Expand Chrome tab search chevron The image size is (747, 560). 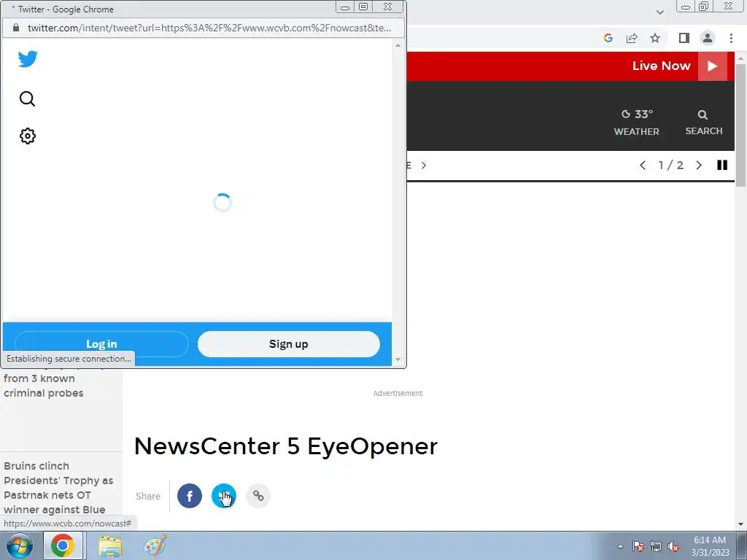659,12
